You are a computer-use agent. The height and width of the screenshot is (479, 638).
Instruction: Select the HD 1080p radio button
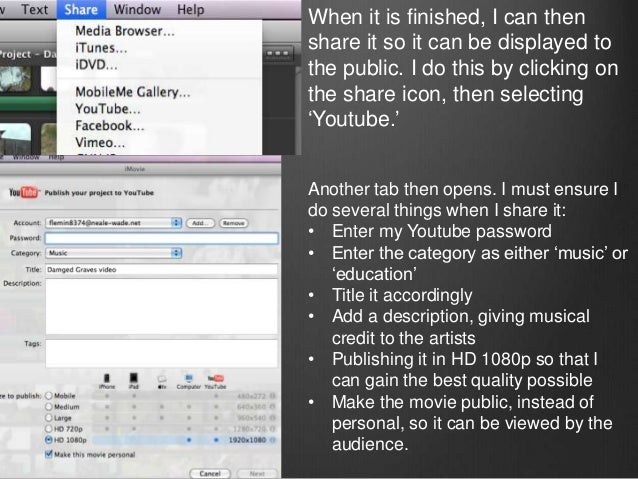point(49,440)
